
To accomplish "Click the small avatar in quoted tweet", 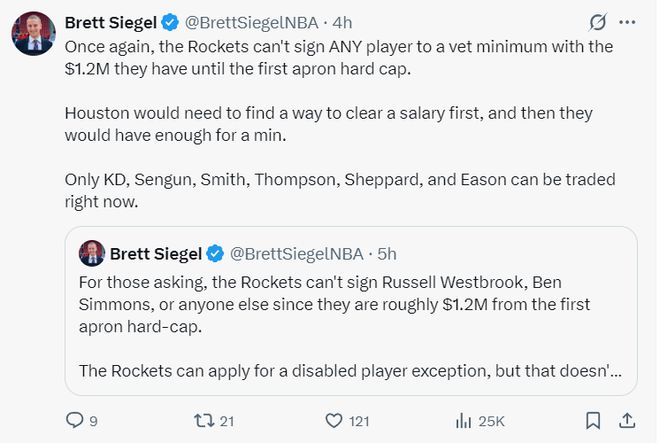I will point(91,253).
